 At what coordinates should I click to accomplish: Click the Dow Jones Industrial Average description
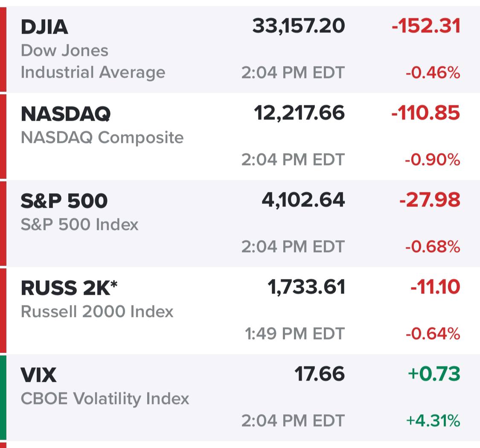tap(93, 61)
